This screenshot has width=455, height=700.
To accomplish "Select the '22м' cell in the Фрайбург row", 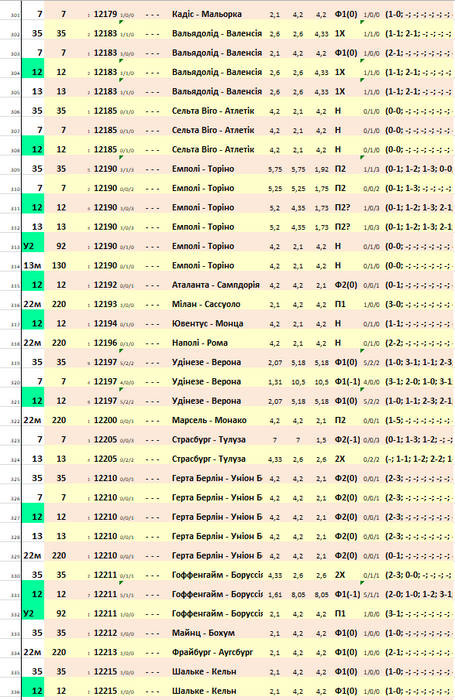I will 33,652.
